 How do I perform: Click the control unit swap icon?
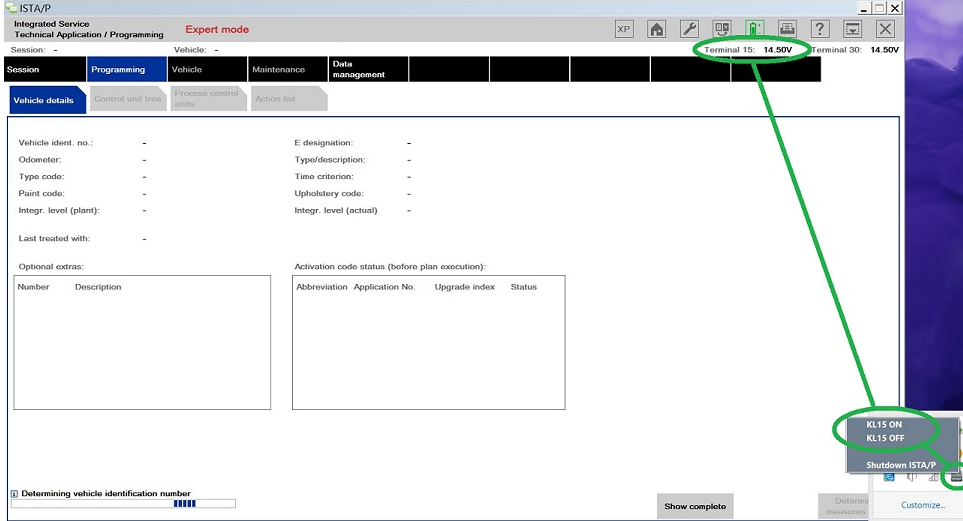722,29
